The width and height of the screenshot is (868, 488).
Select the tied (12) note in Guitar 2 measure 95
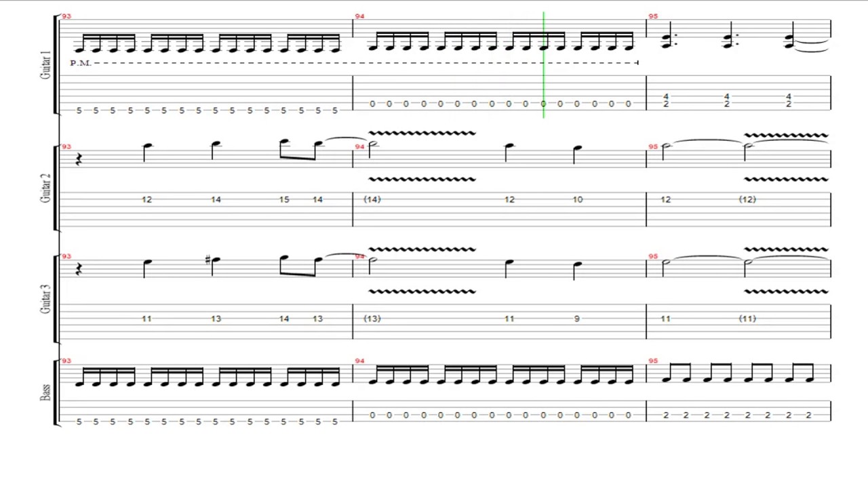747,199
